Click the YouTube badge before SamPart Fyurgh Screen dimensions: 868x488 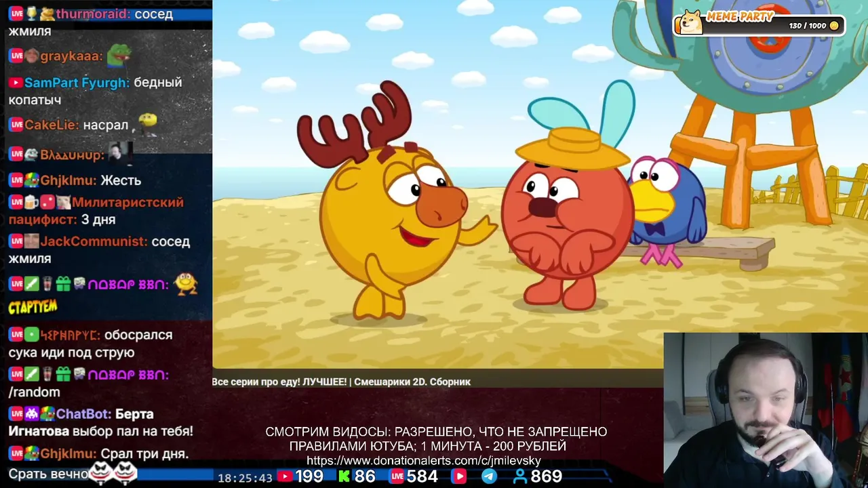pyautogui.click(x=16, y=83)
